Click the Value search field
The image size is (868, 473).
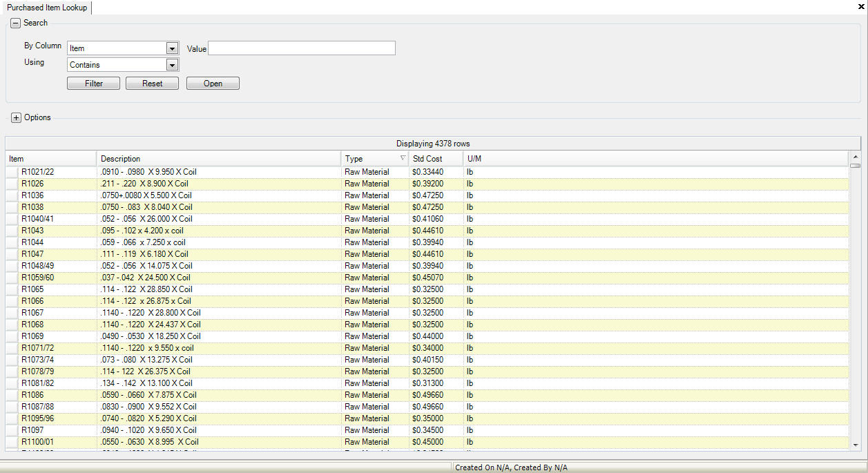tap(301, 48)
